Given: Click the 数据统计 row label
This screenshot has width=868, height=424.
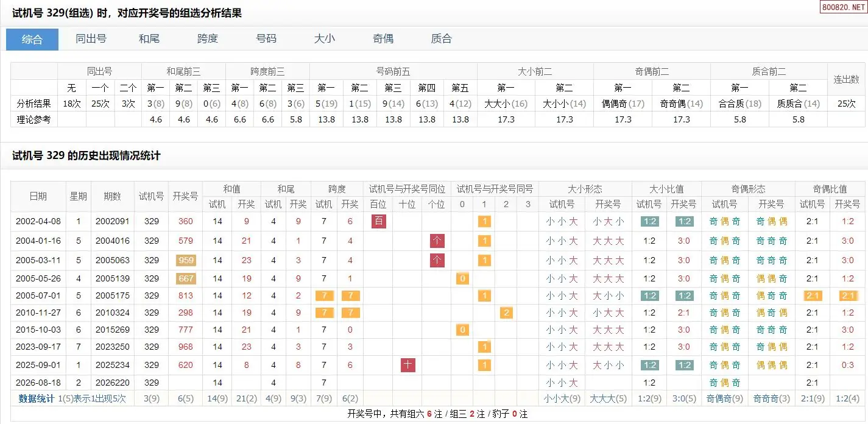Looking at the screenshot, I should point(37,398).
